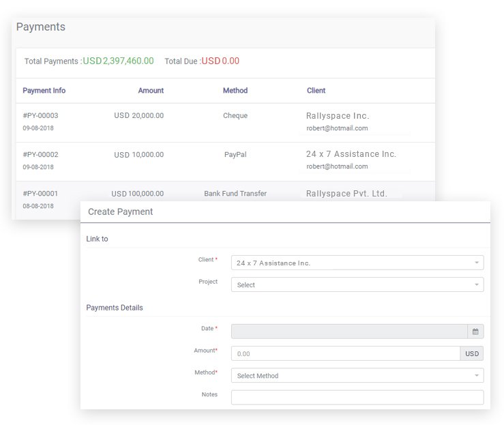
Task: Click the Total Payments amount USD 2,397,460.00
Action: (118, 61)
